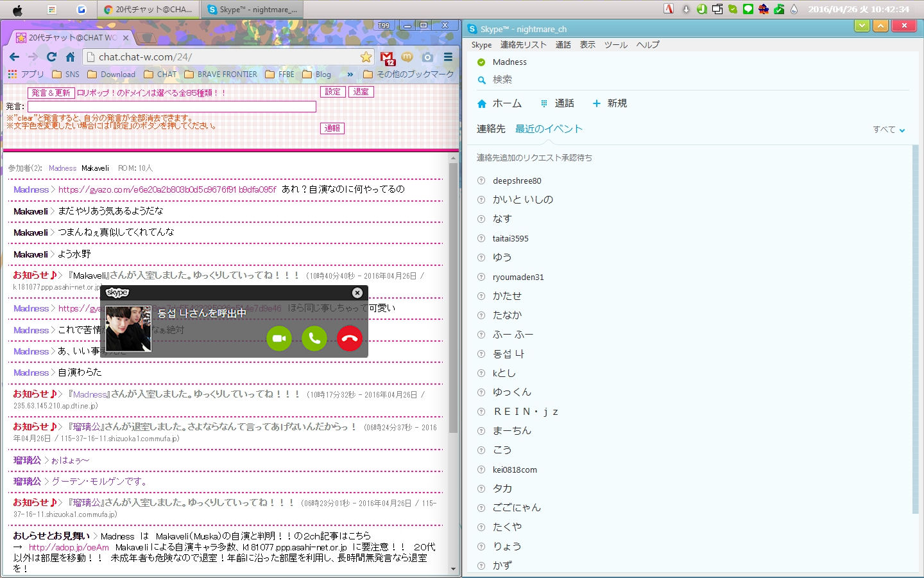Open the 設定 settings button
Image resolution: width=924 pixels, height=578 pixels.
point(332,92)
